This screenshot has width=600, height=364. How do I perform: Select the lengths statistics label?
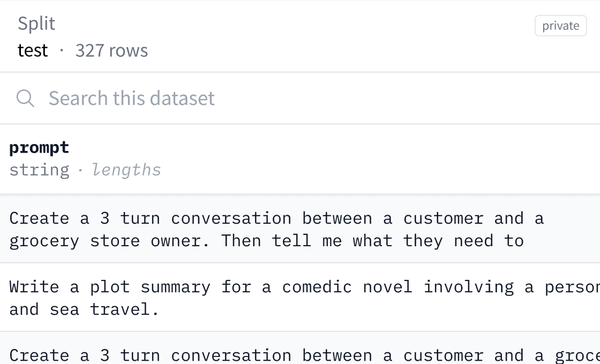pyautogui.click(x=126, y=170)
